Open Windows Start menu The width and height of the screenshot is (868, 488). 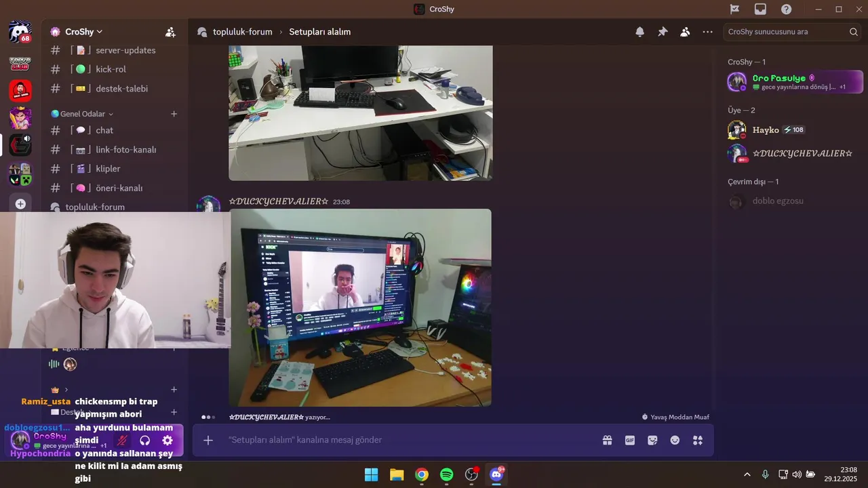(x=372, y=474)
